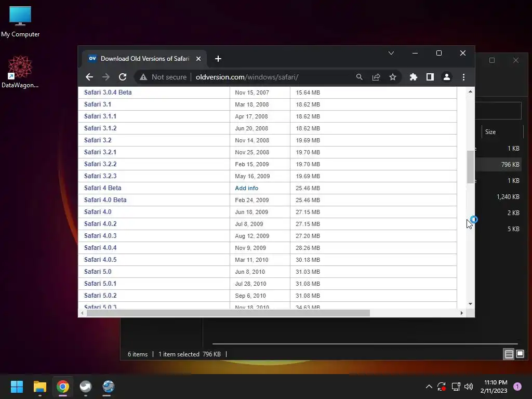Open Safari 3.1.2 link
Screen dimensions: 532x399
coord(100,128)
